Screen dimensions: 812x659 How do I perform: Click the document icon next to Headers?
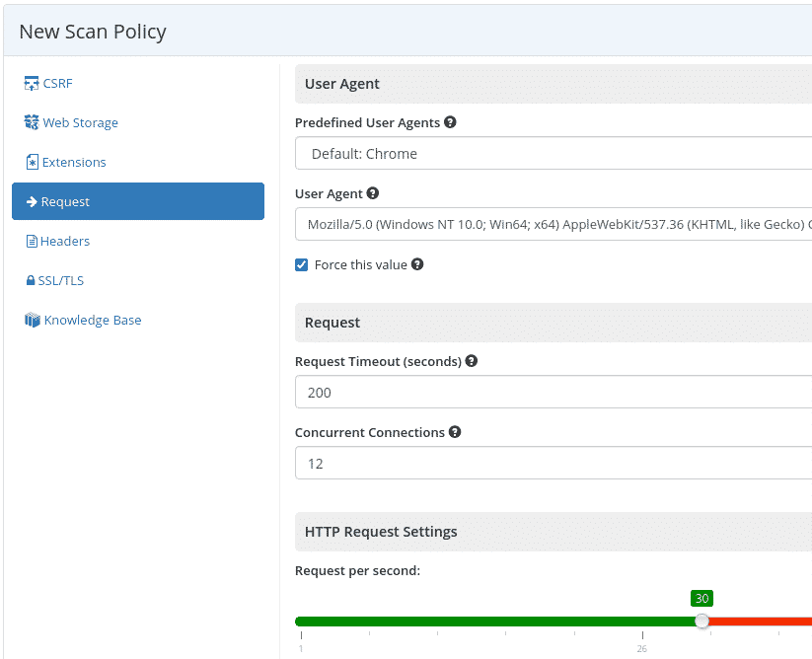click(x=33, y=241)
